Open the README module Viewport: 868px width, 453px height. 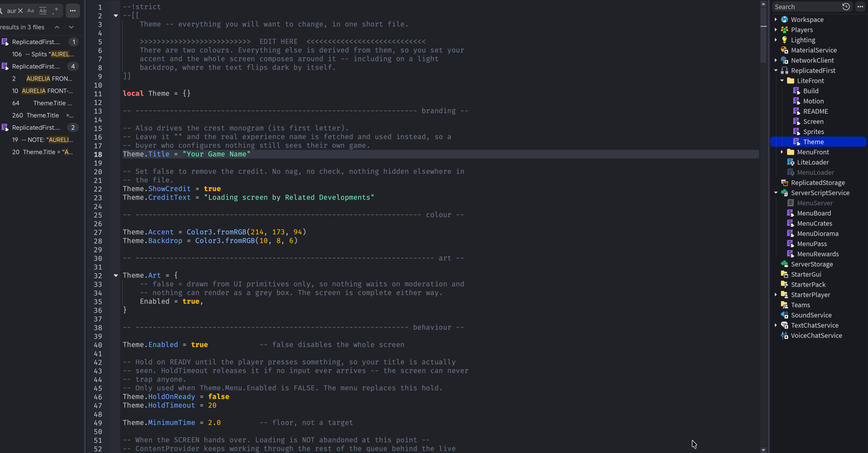(x=815, y=111)
